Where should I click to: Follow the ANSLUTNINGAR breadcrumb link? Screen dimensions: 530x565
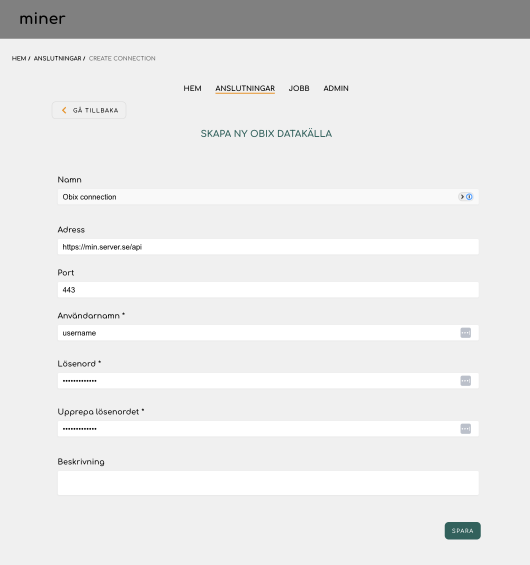click(x=58, y=58)
